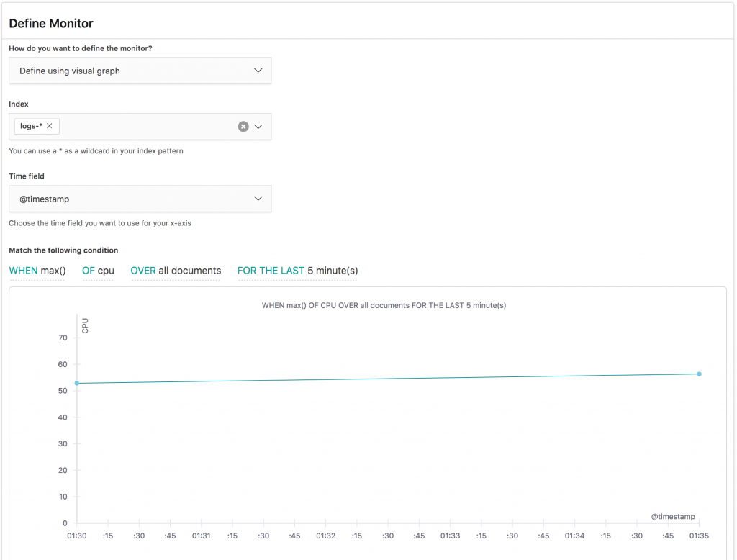Open the Time field dropdown showing @timestamp

pos(140,199)
